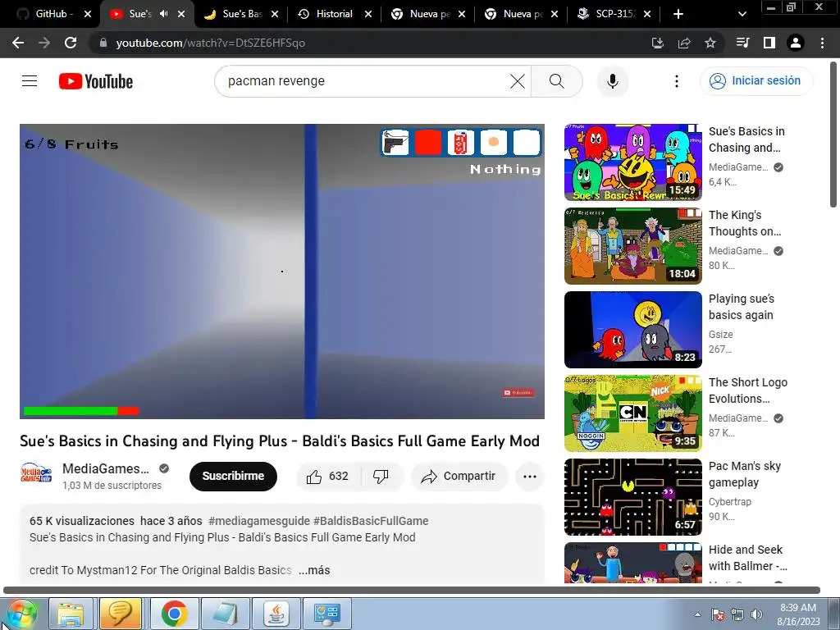840x630 pixels.
Task: Go forward with the browser forward arrow
Action: point(44,43)
